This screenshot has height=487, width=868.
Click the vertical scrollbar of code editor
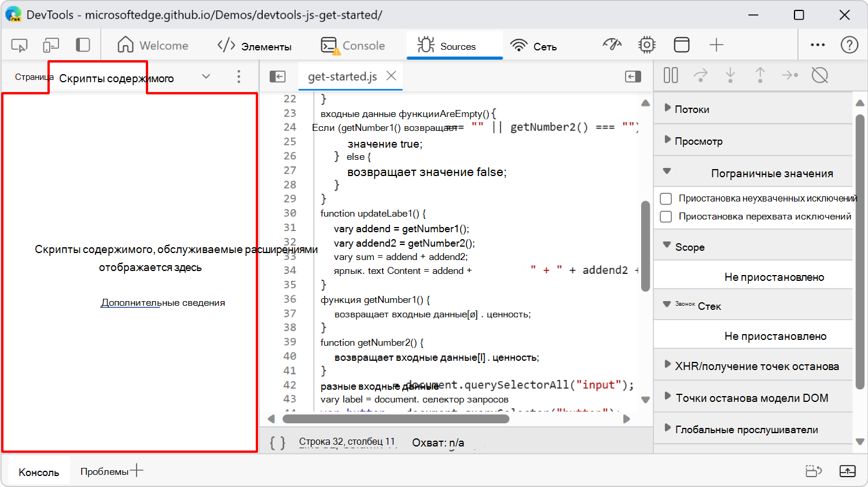[x=645, y=246]
